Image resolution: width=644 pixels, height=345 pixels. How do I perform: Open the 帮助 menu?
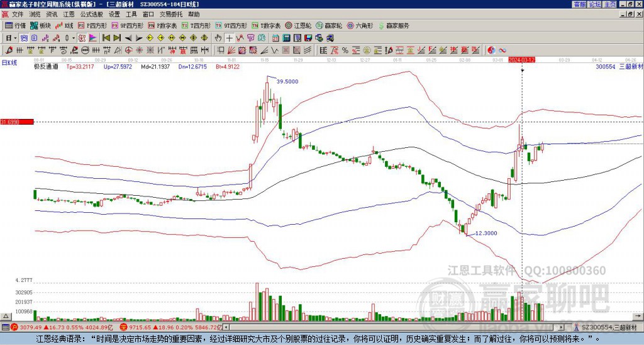[x=194, y=14]
